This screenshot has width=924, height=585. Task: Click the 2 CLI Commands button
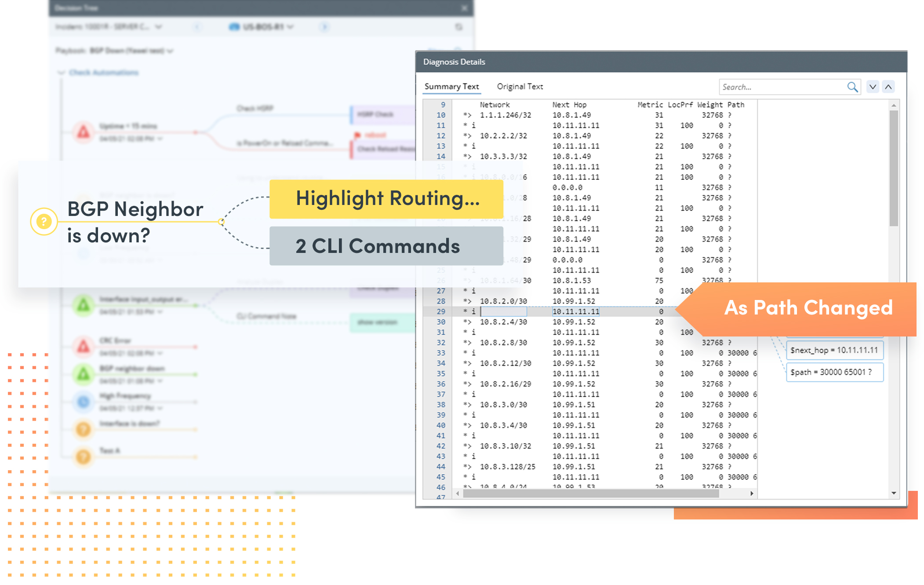coord(386,246)
